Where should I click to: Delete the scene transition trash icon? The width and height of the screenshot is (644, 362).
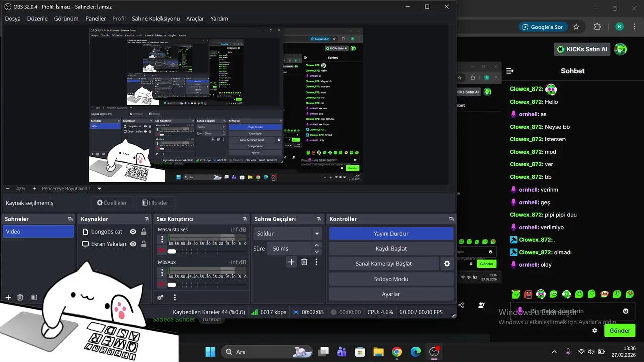pos(304,262)
